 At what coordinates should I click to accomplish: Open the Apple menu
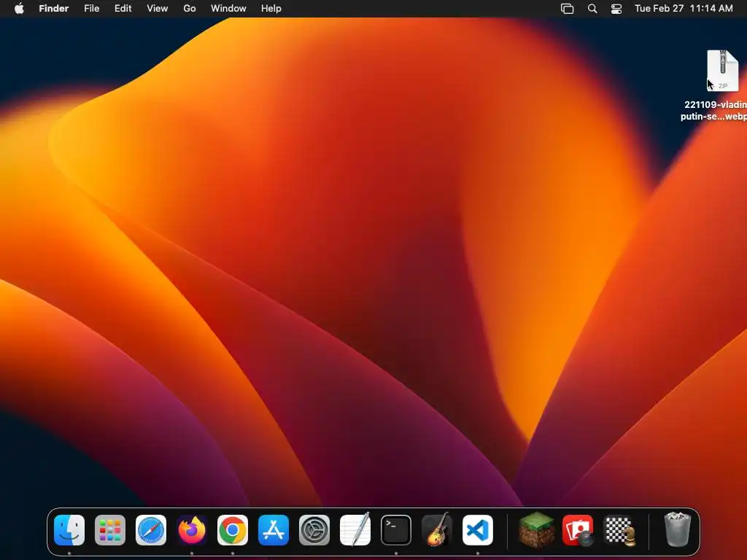click(x=19, y=9)
